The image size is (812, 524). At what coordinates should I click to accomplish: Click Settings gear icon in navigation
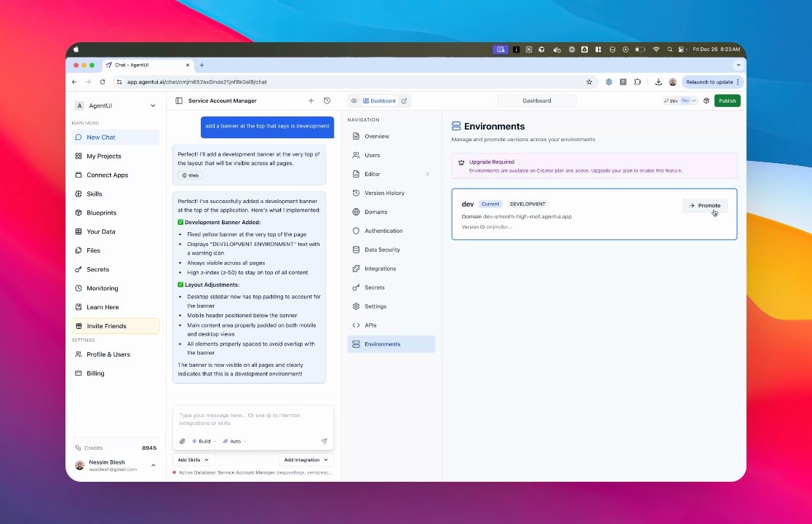[356, 306]
